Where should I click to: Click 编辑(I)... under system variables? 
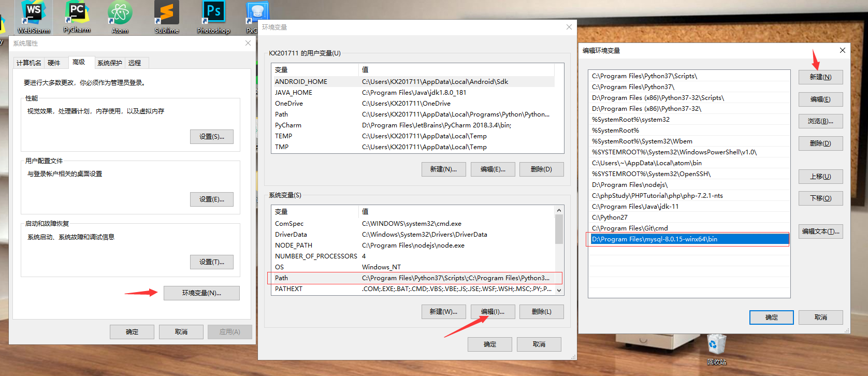coord(493,312)
